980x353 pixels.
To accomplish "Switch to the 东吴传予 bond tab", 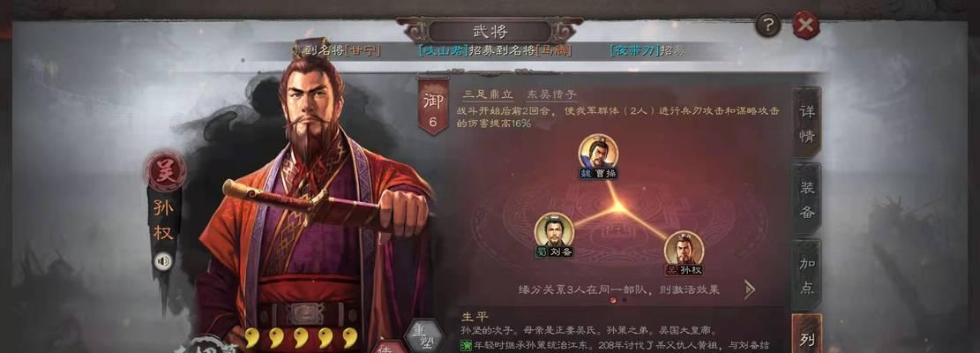I will pos(551,94).
